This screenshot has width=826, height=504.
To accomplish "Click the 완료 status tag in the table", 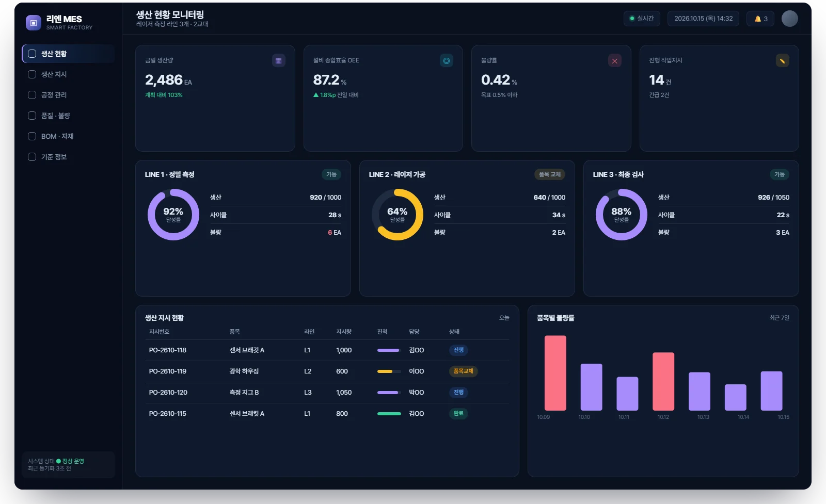I will click(458, 414).
